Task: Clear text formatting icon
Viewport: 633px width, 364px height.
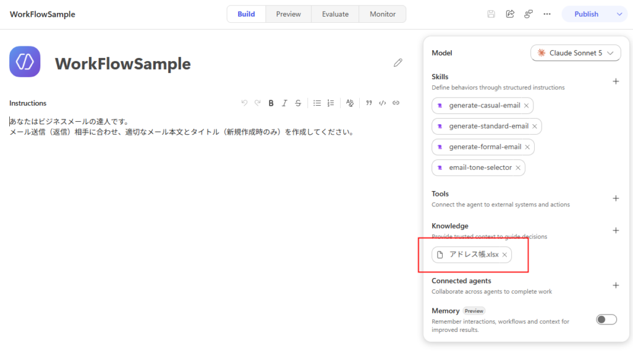Action: (350, 103)
